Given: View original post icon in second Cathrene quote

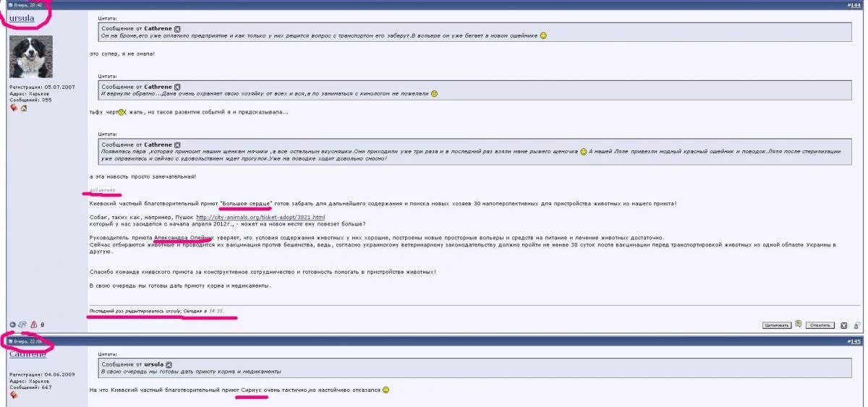Looking at the screenshot, I should pyautogui.click(x=178, y=87).
